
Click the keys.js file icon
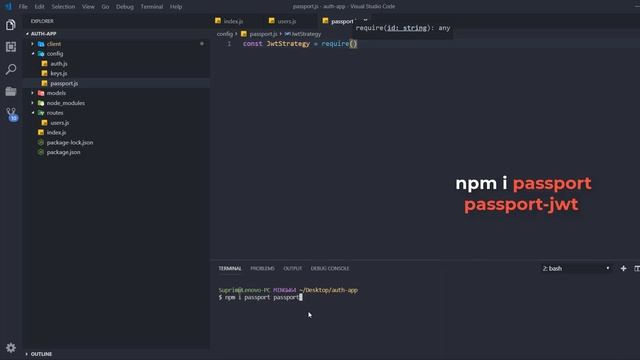pyautogui.click(x=44, y=73)
